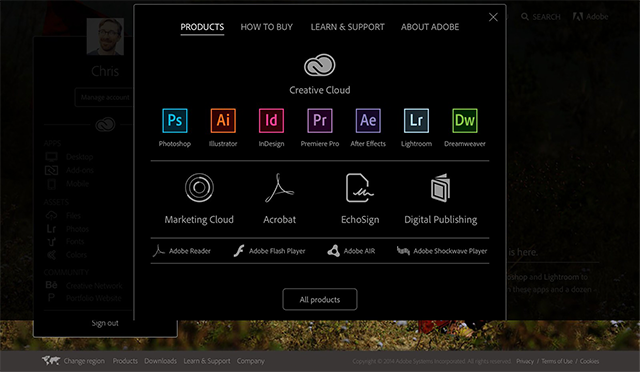The width and height of the screenshot is (640, 372).
Task: Open the Digital Publishing text label
Action: (440, 220)
